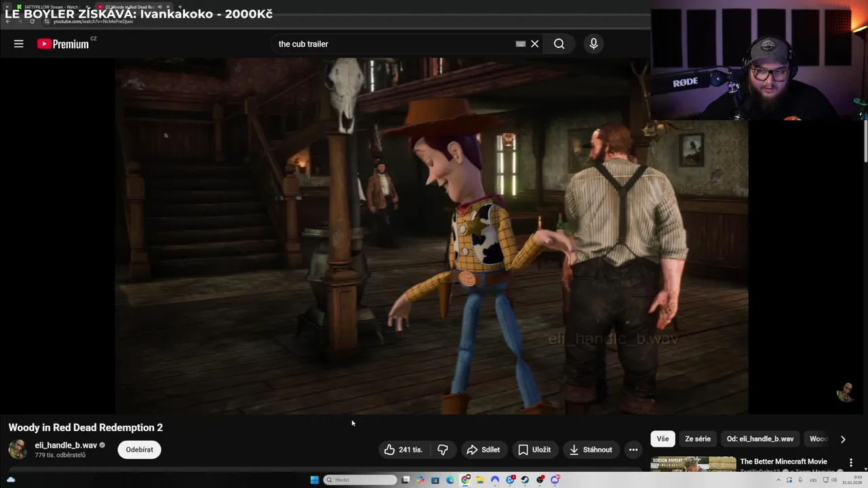Open the small channel avatar beside the player
The width and height of the screenshot is (868, 488).
845,392
